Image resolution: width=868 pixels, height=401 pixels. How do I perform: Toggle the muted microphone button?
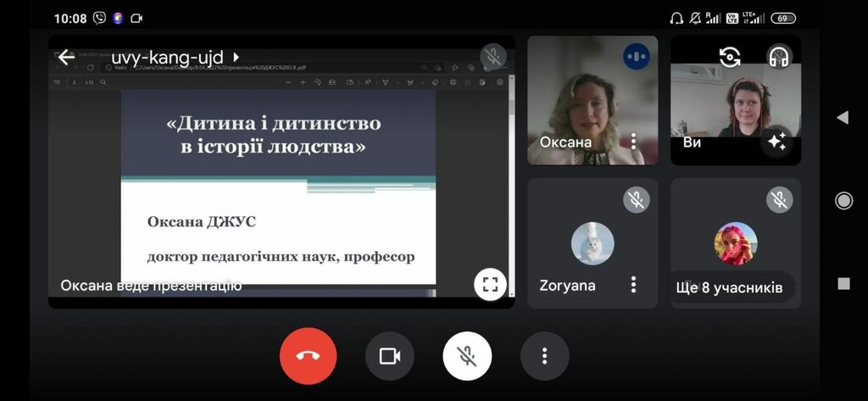point(467,356)
